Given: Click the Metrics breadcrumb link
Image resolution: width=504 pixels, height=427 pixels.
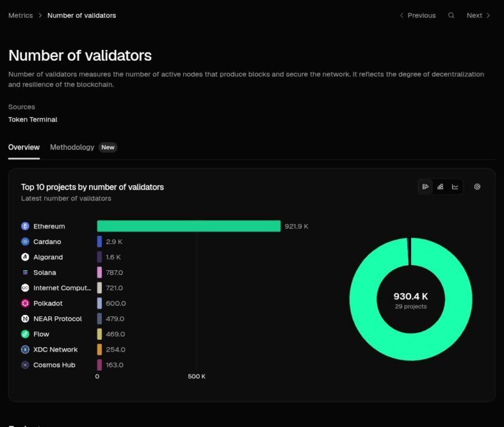Looking at the screenshot, I should point(21,15).
